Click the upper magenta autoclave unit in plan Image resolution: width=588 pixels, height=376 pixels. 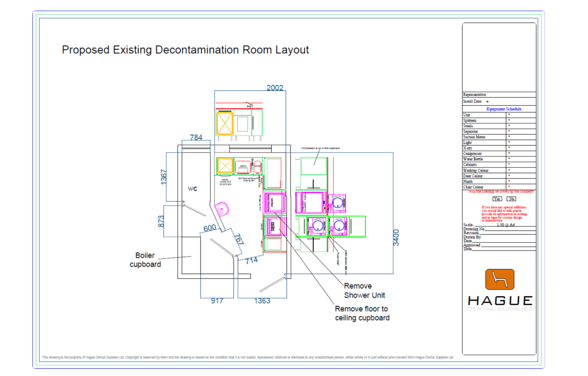click(x=274, y=202)
